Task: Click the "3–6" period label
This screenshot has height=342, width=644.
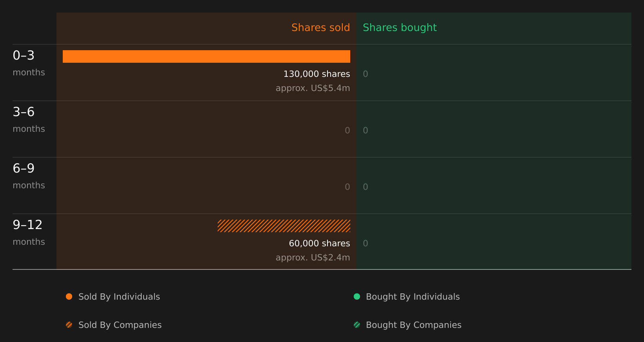Action: click(24, 112)
